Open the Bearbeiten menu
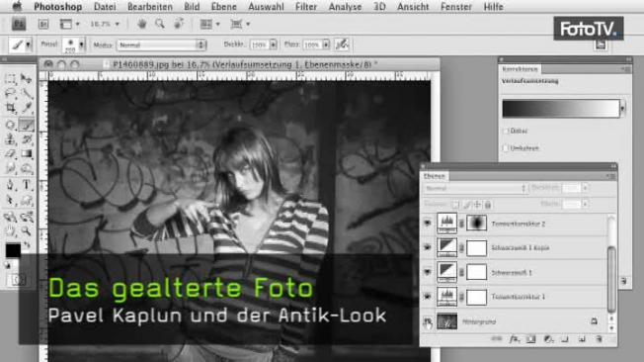644x362 pixels. click(150, 7)
